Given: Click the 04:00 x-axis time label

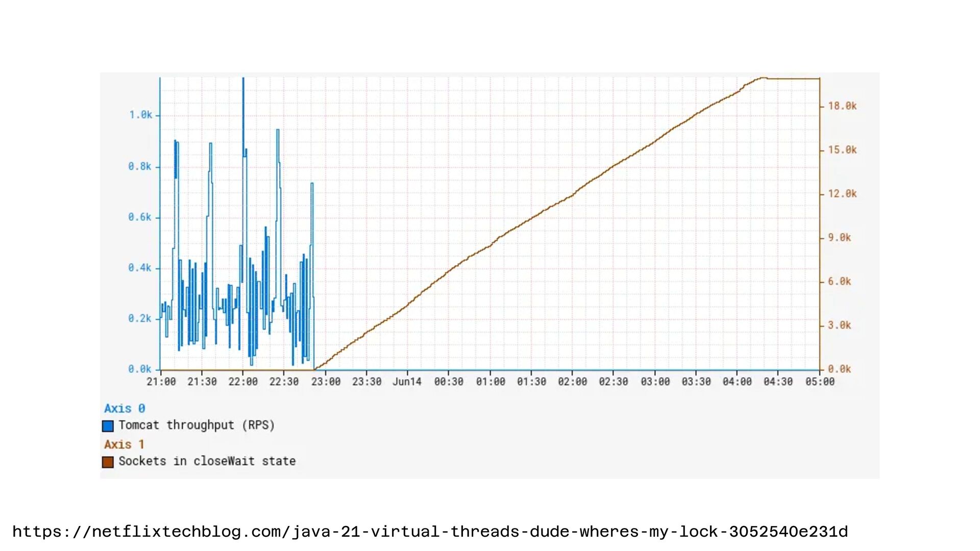Looking at the screenshot, I should tap(737, 382).
